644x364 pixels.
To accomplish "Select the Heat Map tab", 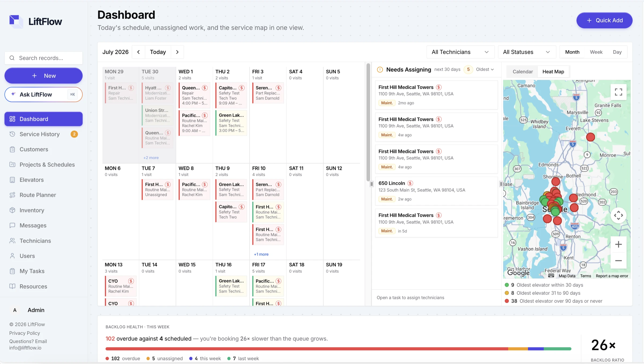I will click(x=553, y=72).
